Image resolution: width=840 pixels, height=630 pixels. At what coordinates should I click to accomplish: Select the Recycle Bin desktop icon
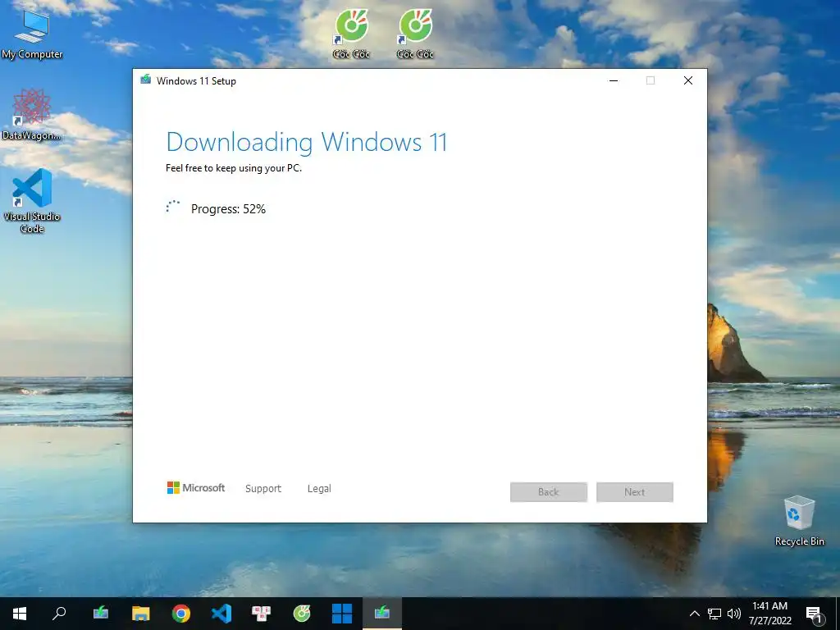click(x=799, y=521)
